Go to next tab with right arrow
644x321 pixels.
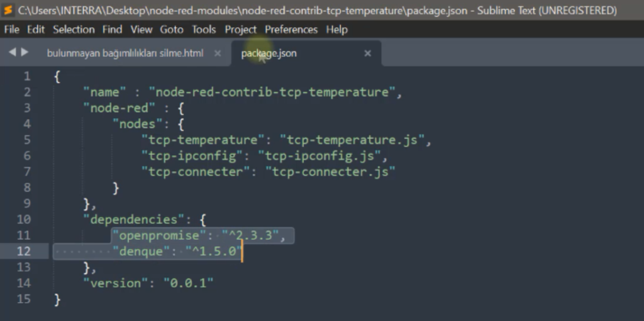tap(25, 52)
